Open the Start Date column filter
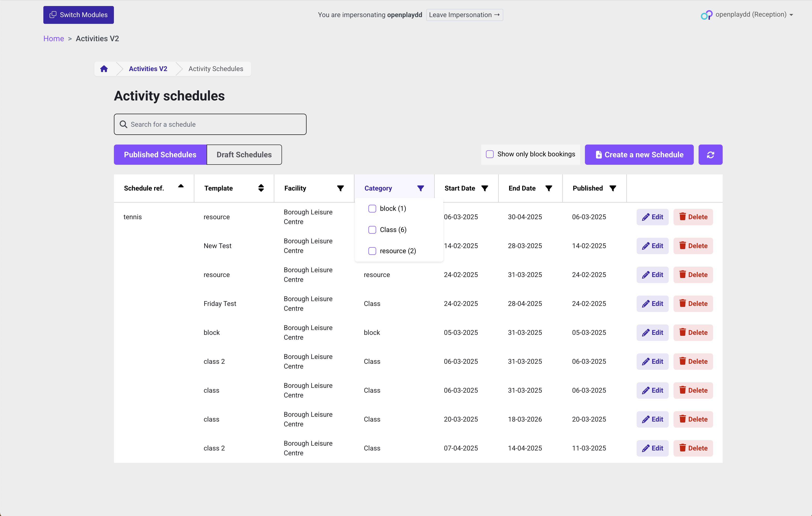The height and width of the screenshot is (516, 812). click(x=485, y=188)
